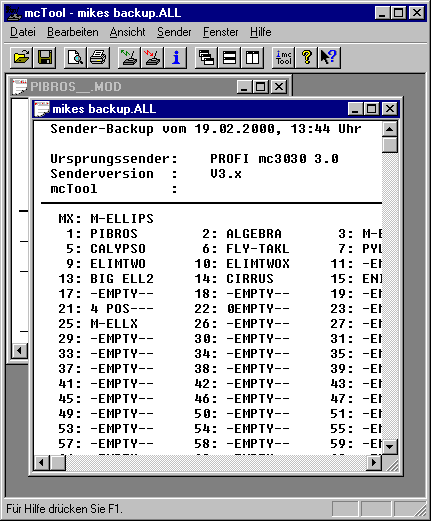Click backup window's horizontal scrollbar left arrow
Viewport: 431px width, 521px height.
tap(42, 462)
